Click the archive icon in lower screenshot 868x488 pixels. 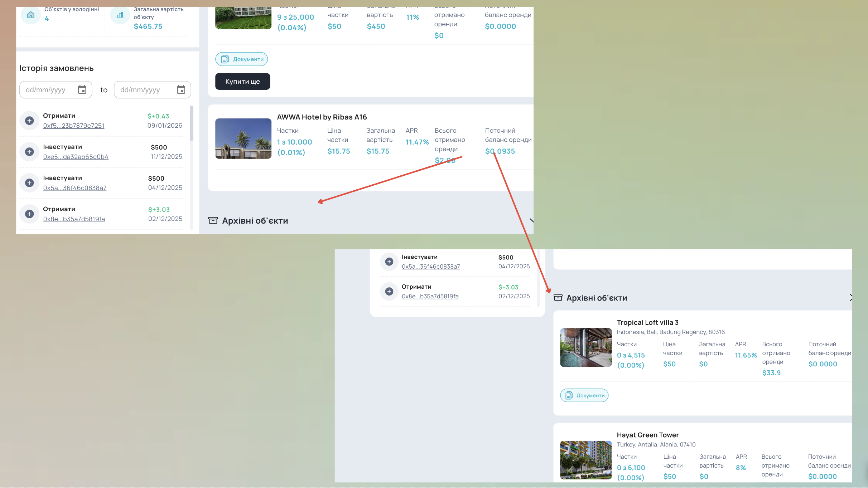pyautogui.click(x=558, y=298)
